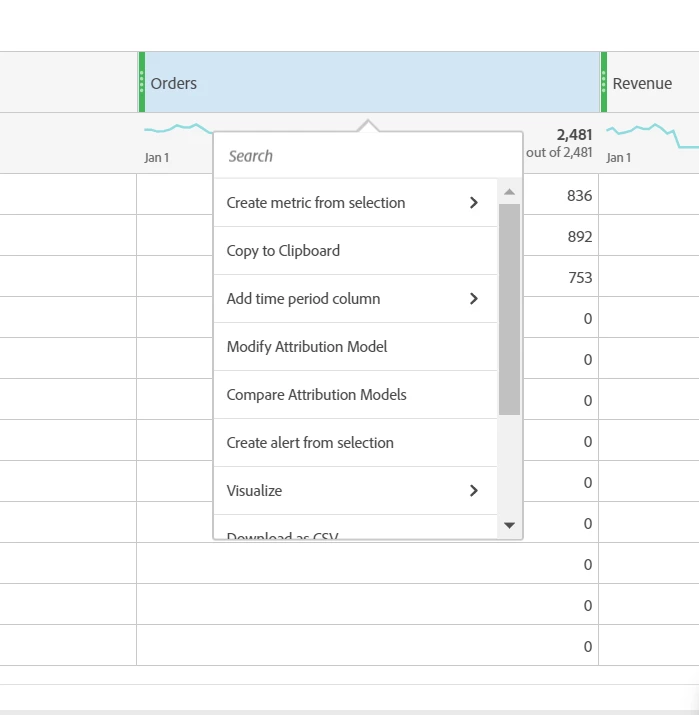Image resolution: width=699 pixels, height=715 pixels.
Task: Click the context menu scrollbar thumb
Action: click(x=509, y=309)
